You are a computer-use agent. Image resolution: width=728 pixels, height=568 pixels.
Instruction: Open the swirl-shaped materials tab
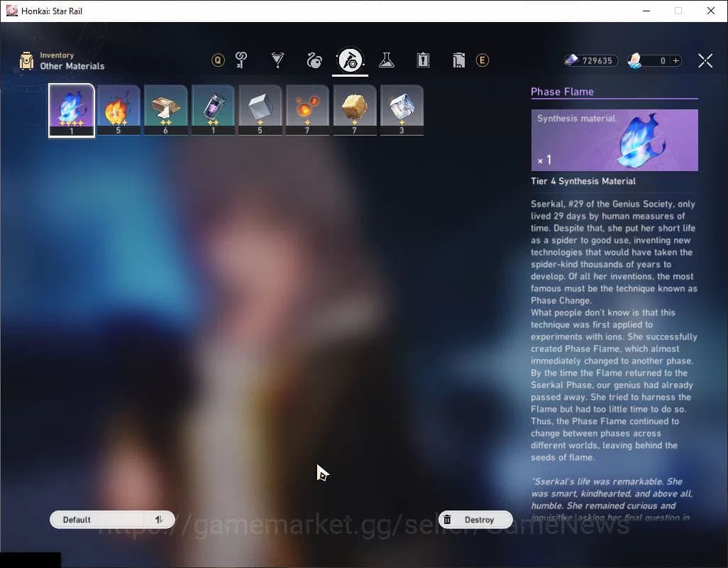314,60
